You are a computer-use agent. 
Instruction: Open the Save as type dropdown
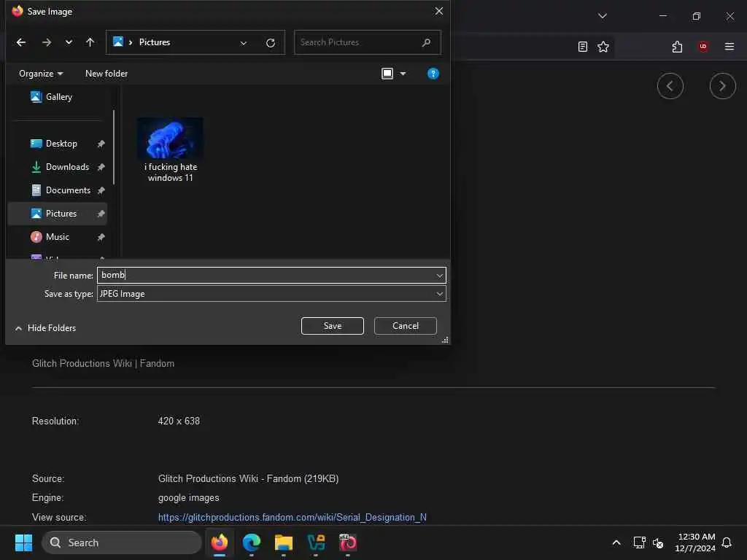pos(271,294)
